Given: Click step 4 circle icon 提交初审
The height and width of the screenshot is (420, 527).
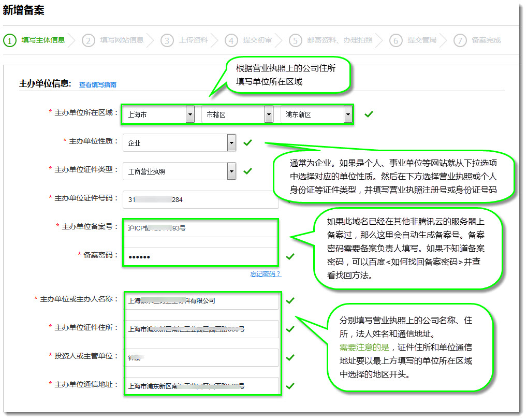Looking at the screenshot, I should (231, 40).
